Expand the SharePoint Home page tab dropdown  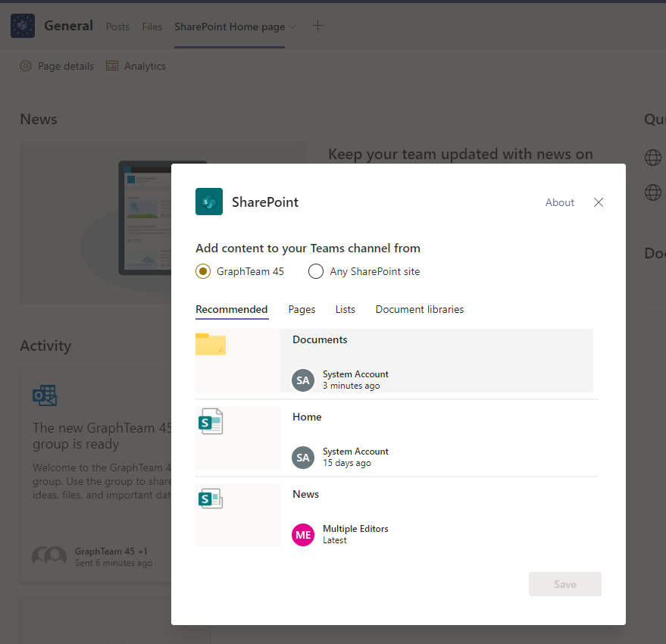pyautogui.click(x=292, y=27)
